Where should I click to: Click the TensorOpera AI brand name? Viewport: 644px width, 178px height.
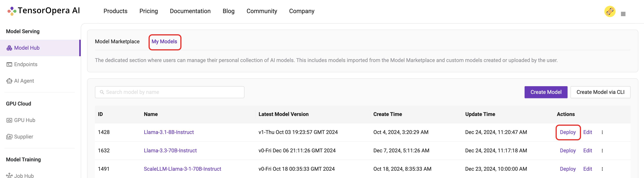point(49,10)
